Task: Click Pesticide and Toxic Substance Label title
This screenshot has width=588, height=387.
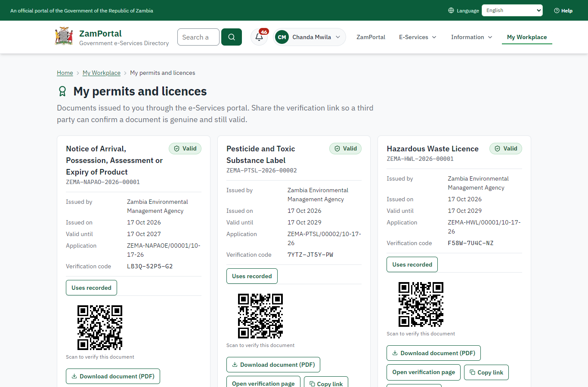Action: 261,154
